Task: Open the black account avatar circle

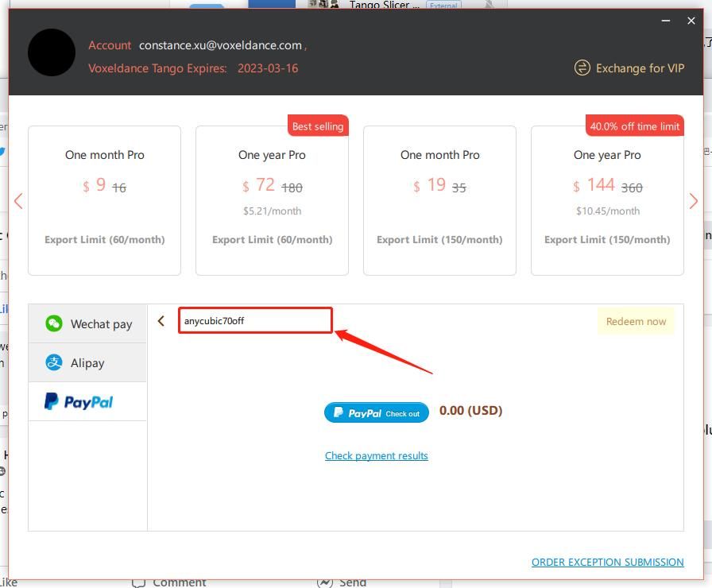Action: (52, 52)
